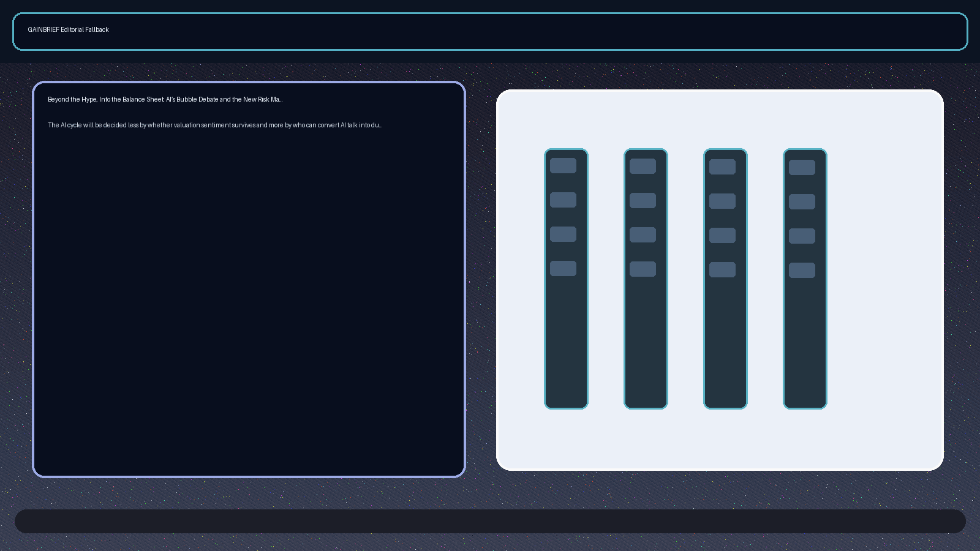
Task: Open the 'Beyond the Hype, Into the Balance Sheet' headline
Action: 165,99
